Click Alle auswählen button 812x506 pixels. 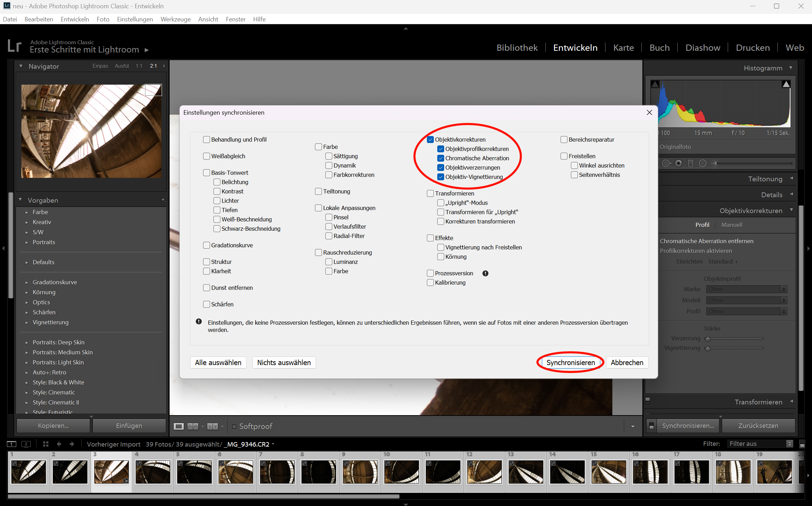pos(218,363)
